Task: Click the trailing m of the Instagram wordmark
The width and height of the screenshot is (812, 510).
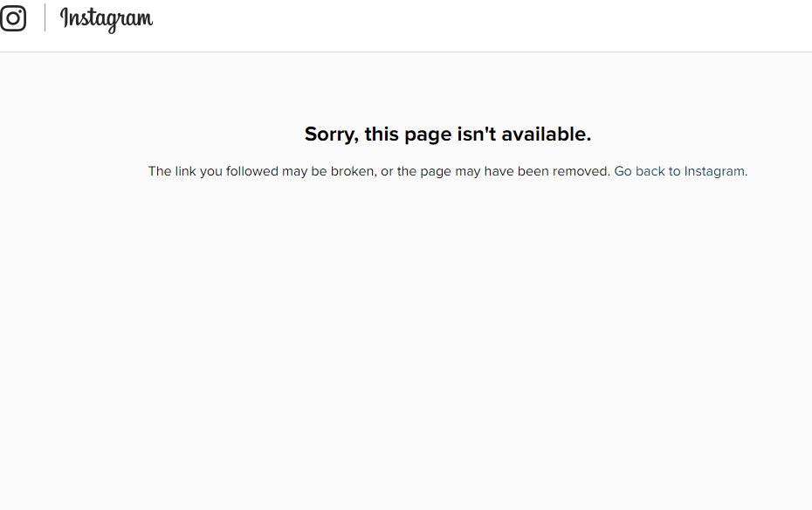Action: (144, 20)
